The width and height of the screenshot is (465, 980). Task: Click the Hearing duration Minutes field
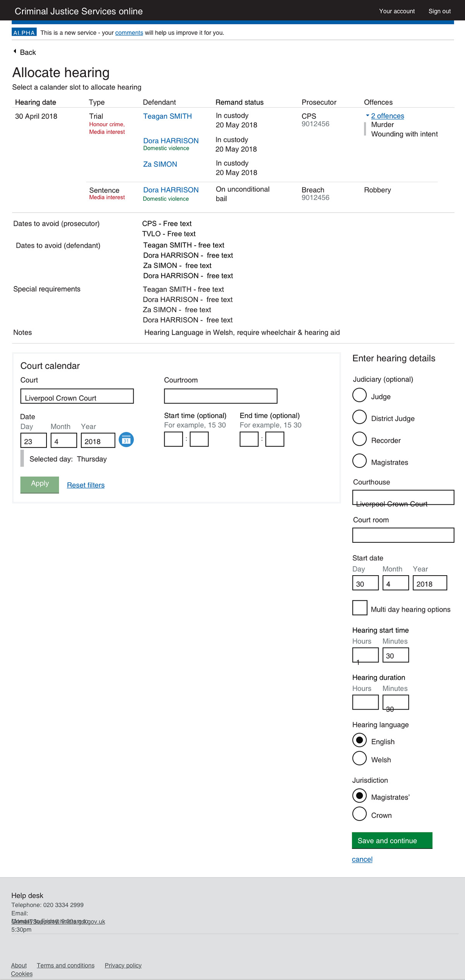point(396,702)
